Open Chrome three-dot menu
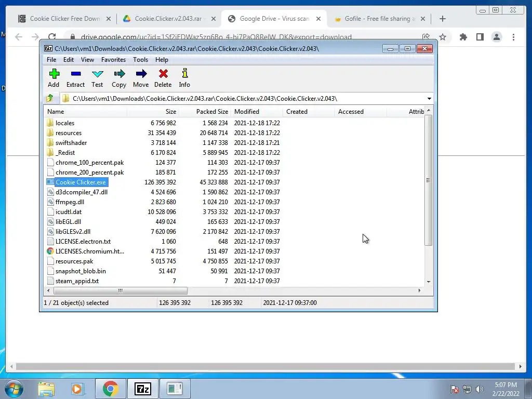Screen dimensions: 532x399 point(513,37)
